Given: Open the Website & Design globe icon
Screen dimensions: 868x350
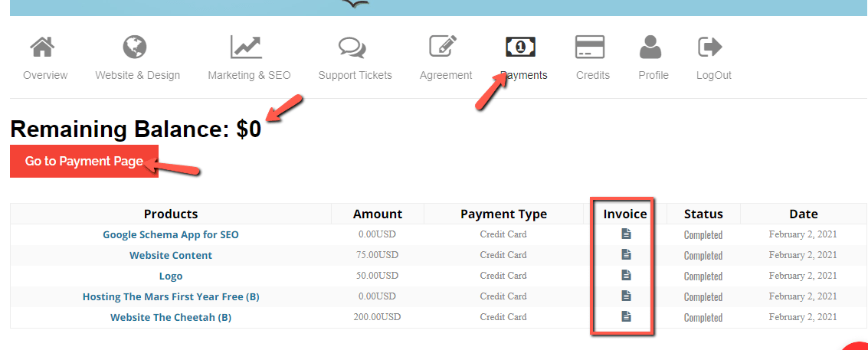Looking at the screenshot, I should pos(136,47).
